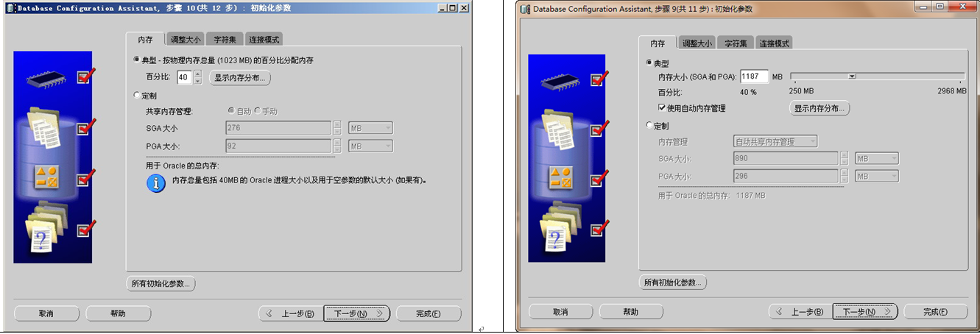Click red checkmark beside chip in left window
The image size is (980, 334).
[85, 75]
